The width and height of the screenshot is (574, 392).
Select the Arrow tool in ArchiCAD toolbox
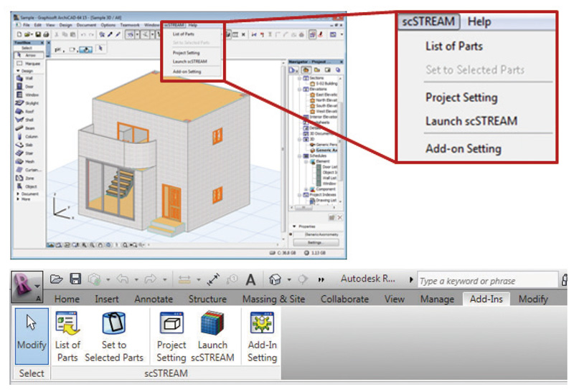(x=29, y=55)
